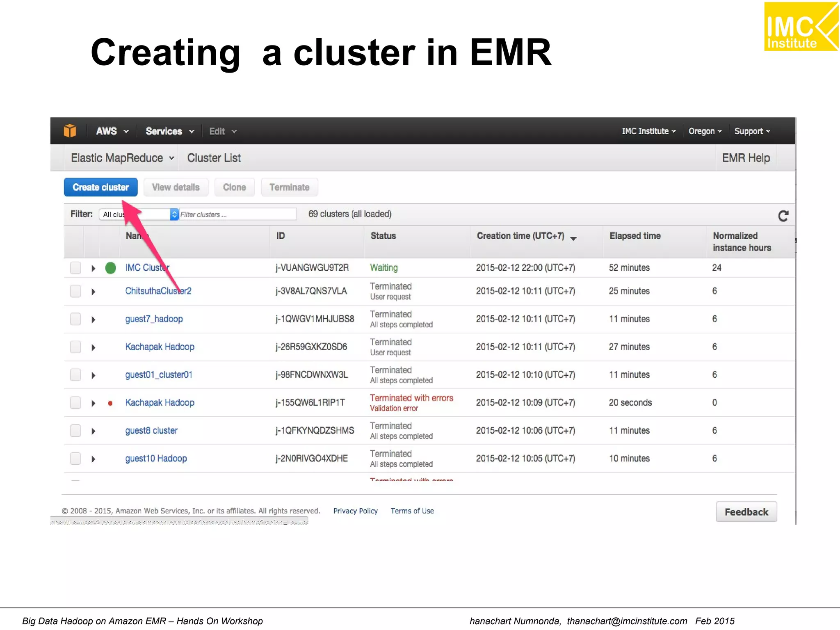This screenshot has width=840, height=630.
Task: Click ID j-VUANGWGU9T2R
Action: tap(312, 268)
